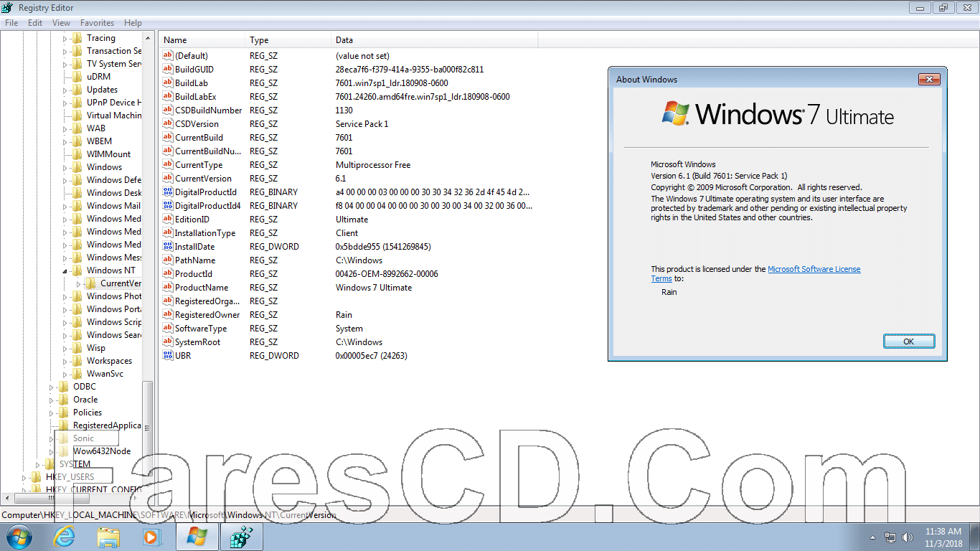Image resolution: width=980 pixels, height=551 pixels.
Task: Collapse the Windows NT tree node
Action: point(65,270)
